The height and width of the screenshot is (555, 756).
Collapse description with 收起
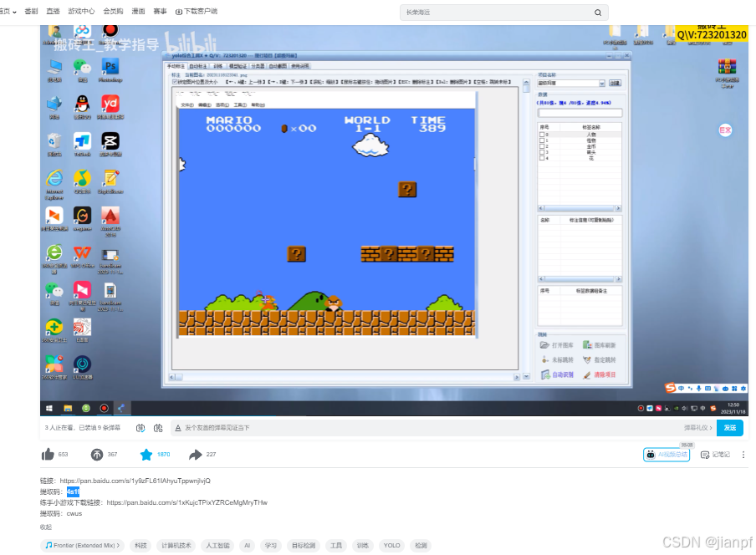46,527
